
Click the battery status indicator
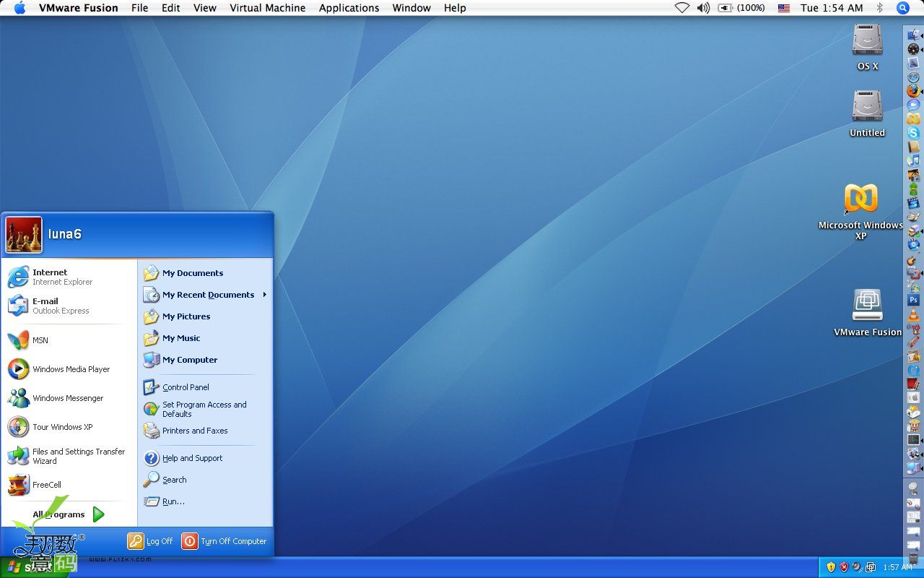pos(741,8)
